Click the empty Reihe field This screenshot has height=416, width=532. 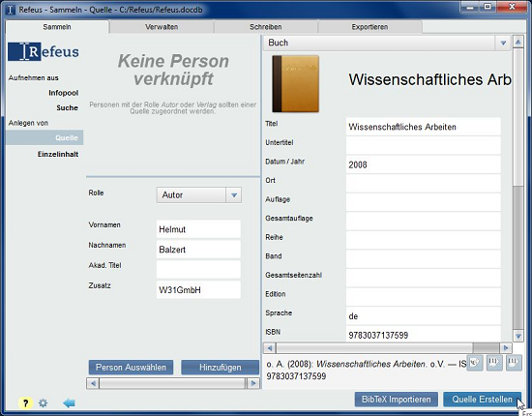[424, 241]
